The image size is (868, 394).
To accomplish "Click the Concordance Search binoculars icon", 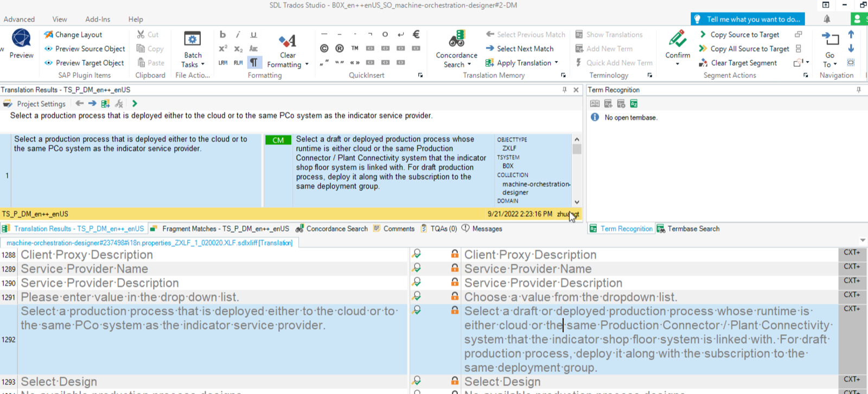I will [x=457, y=39].
